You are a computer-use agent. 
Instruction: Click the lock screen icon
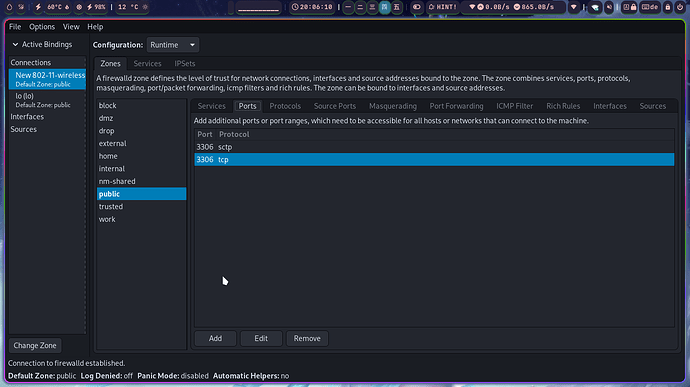click(668, 7)
